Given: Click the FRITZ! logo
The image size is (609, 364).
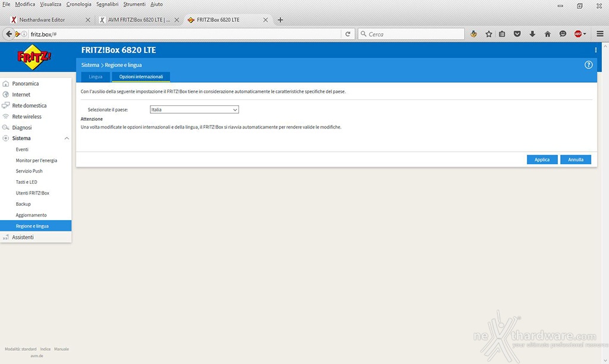Looking at the screenshot, I should tap(34, 57).
